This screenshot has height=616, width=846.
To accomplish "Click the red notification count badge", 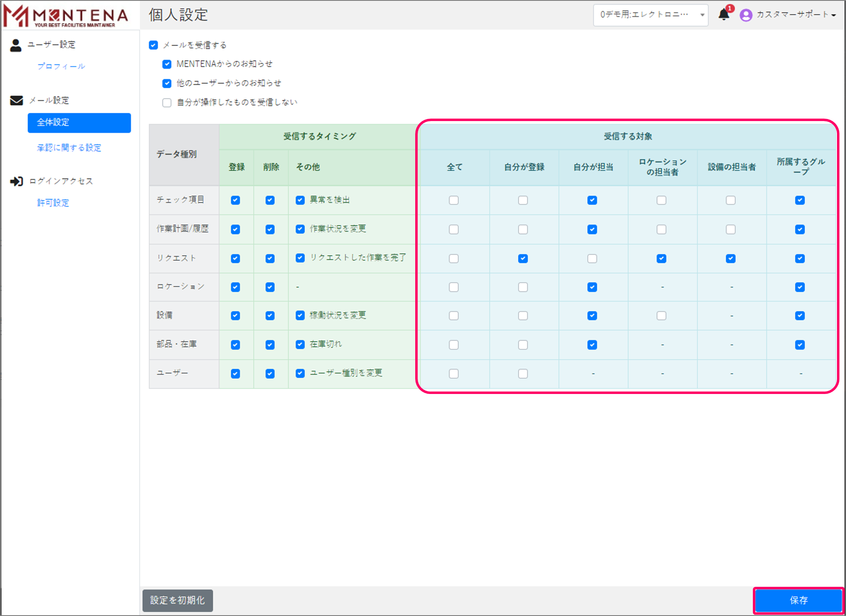I will (x=729, y=8).
